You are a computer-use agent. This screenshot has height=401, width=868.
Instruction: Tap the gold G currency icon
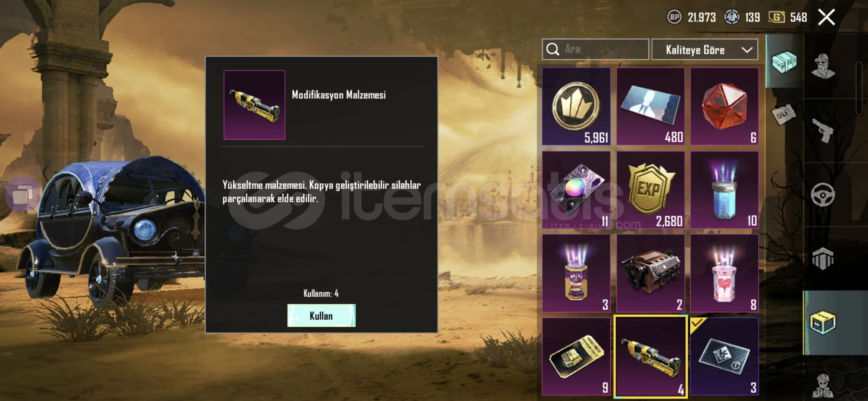click(776, 17)
